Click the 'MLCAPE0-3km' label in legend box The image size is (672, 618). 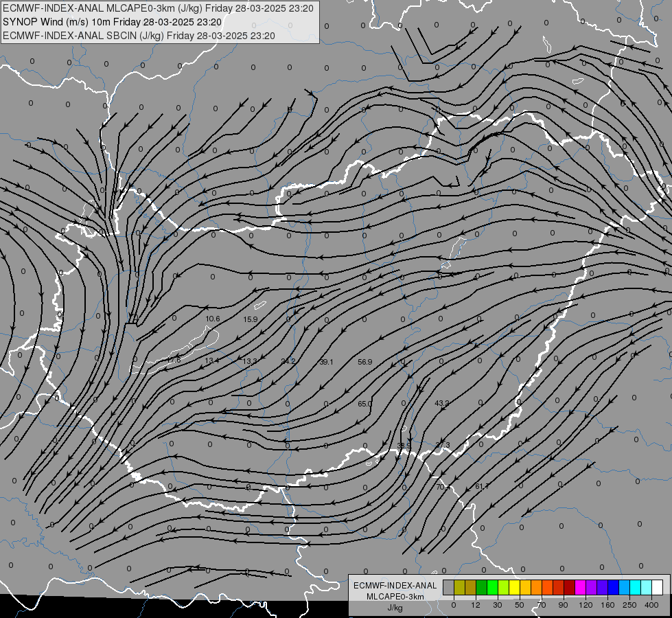click(x=395, y=597)
